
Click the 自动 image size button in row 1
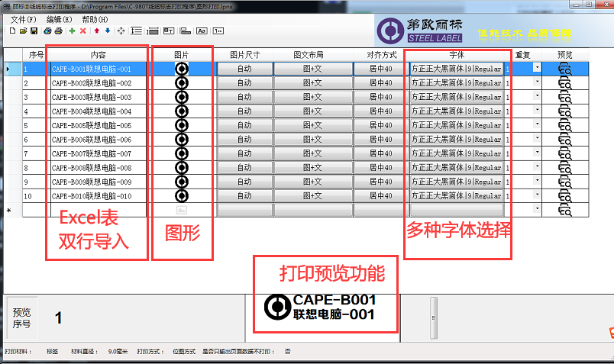coord(244,69)
